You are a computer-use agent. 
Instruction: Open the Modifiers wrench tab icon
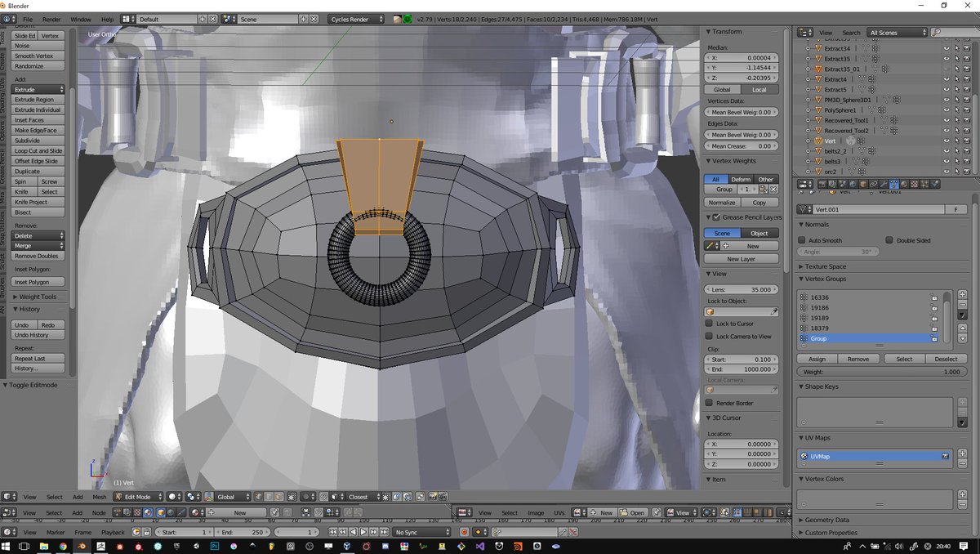(883, 184)
